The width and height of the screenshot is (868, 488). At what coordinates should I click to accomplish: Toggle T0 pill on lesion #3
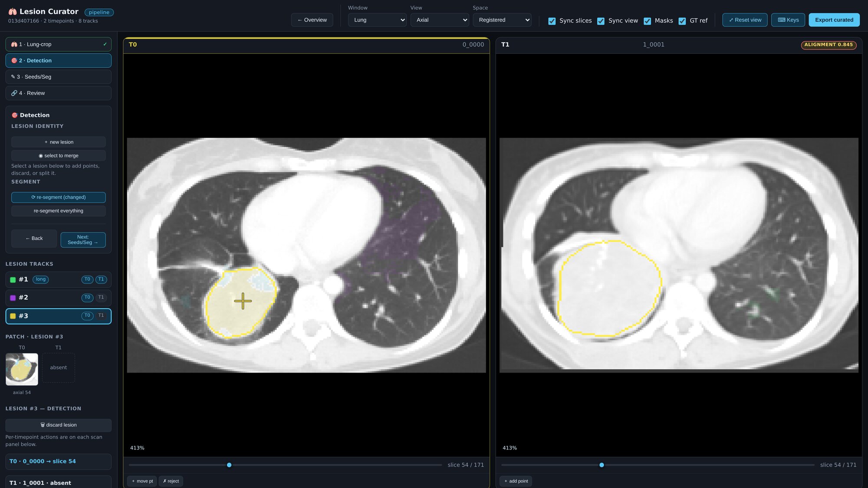pyautogui.click(x=87, y=316)
